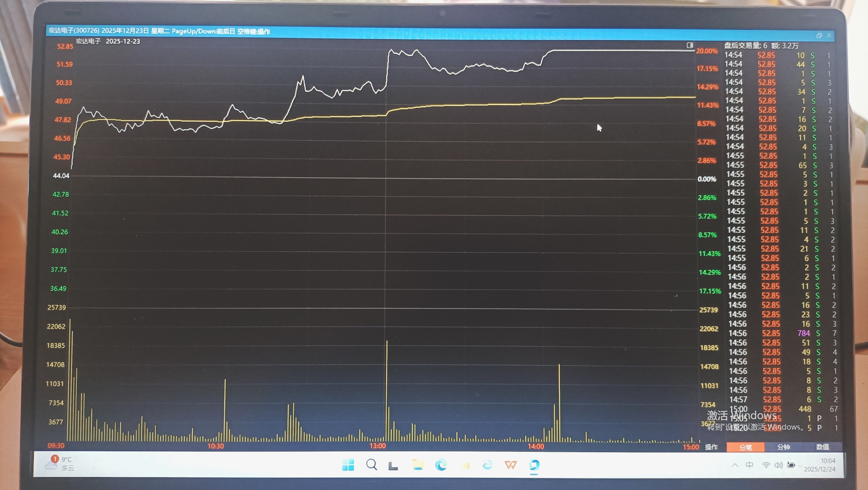868x490 pixels.
Task: Restore the chart window size
Action: tap(819, 36)
